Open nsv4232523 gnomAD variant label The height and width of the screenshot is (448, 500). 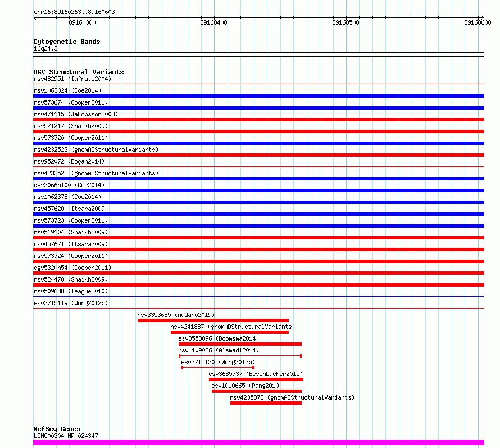pos(96,150)
